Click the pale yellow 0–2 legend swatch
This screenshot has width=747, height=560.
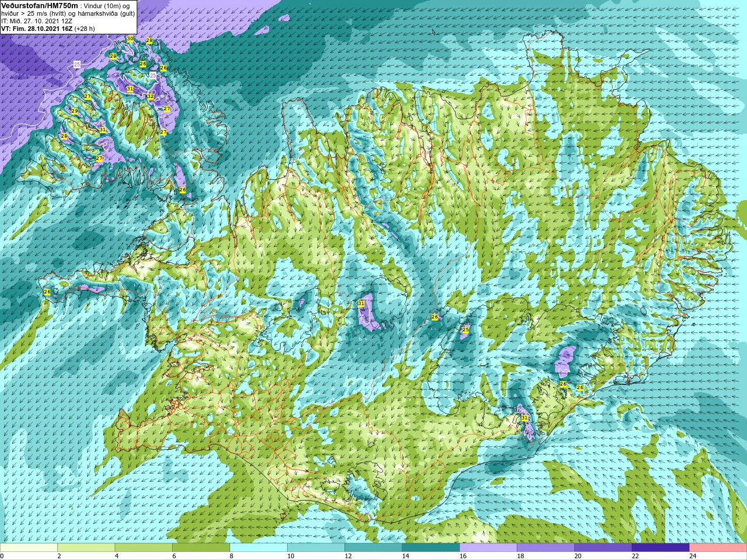[x=29, y=548]
